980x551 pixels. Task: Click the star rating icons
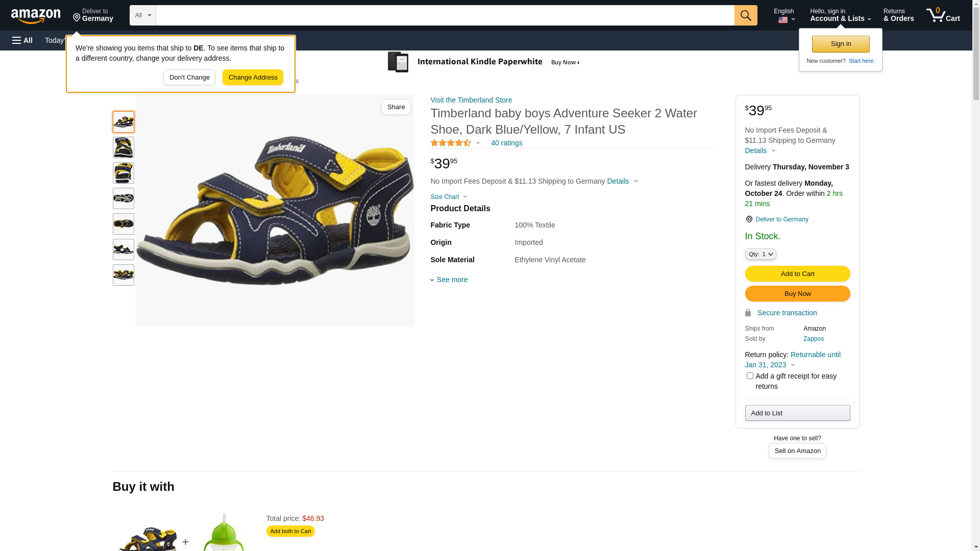point(451,143)
